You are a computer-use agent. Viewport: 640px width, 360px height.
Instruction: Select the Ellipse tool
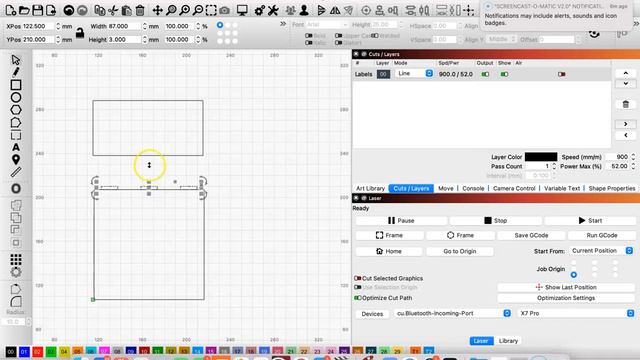click(16, 97)
